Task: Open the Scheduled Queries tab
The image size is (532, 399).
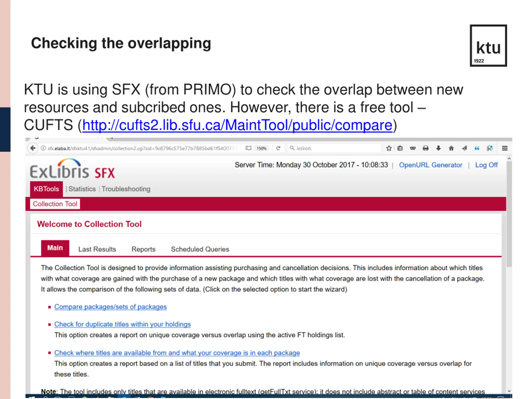Action: 200,249
